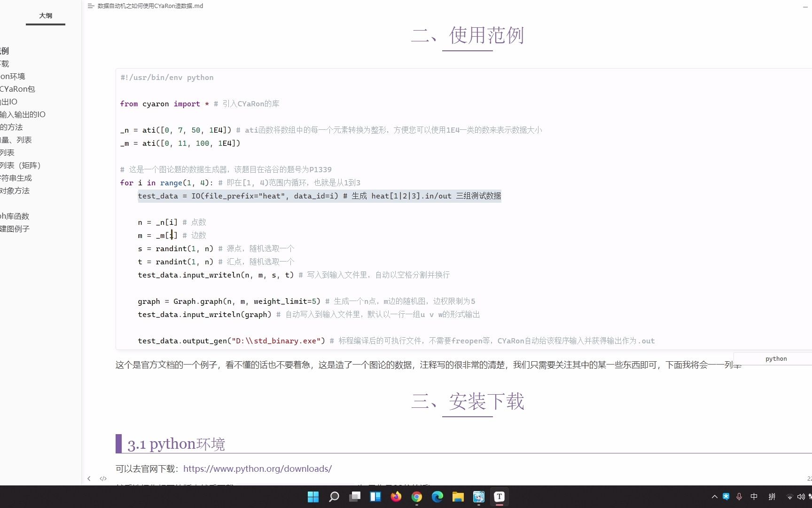Open the python.org downloads link
The height and width of the screenshot is (508, 812).
coord(258,468)
